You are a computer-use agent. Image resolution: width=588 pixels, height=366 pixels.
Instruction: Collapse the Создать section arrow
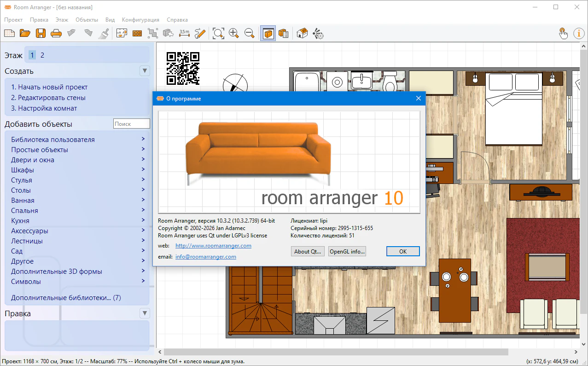[x=145, y=71]
